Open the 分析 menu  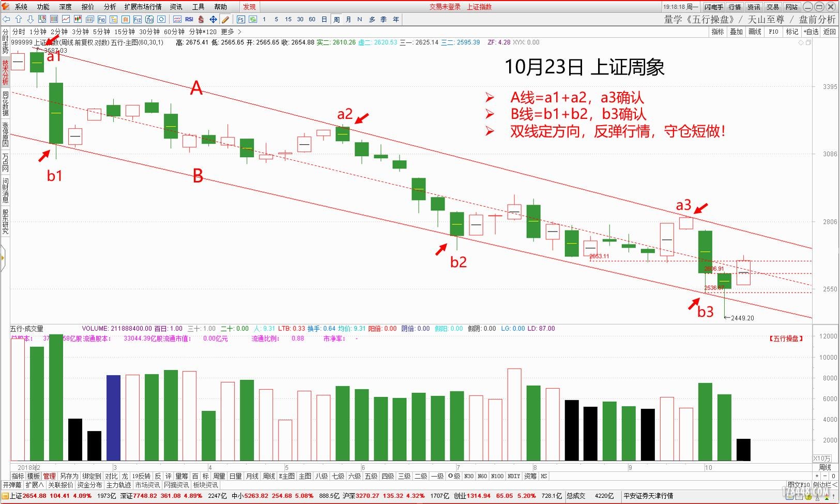110,7
